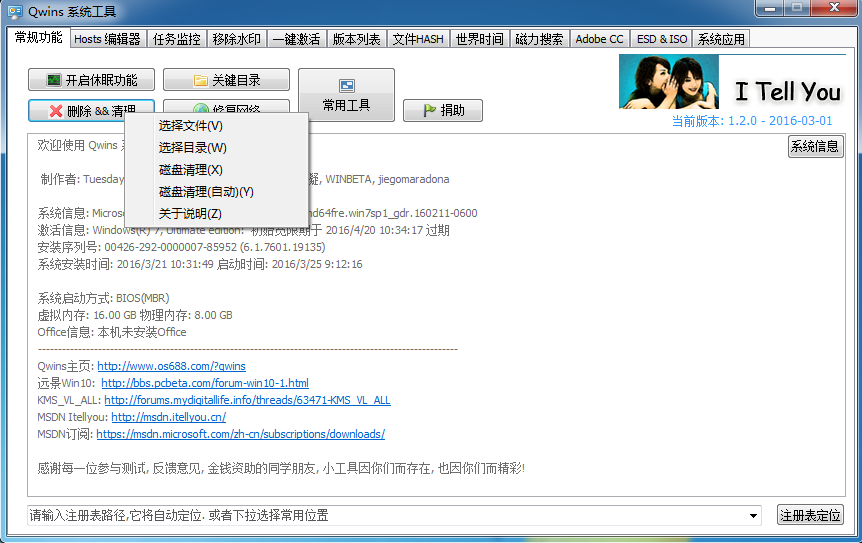Click the 系统启动方式: BIOS(MBR) line
The width and height of the screenshot is (862, 543).
pyautogui.click(x=103, y=298)
